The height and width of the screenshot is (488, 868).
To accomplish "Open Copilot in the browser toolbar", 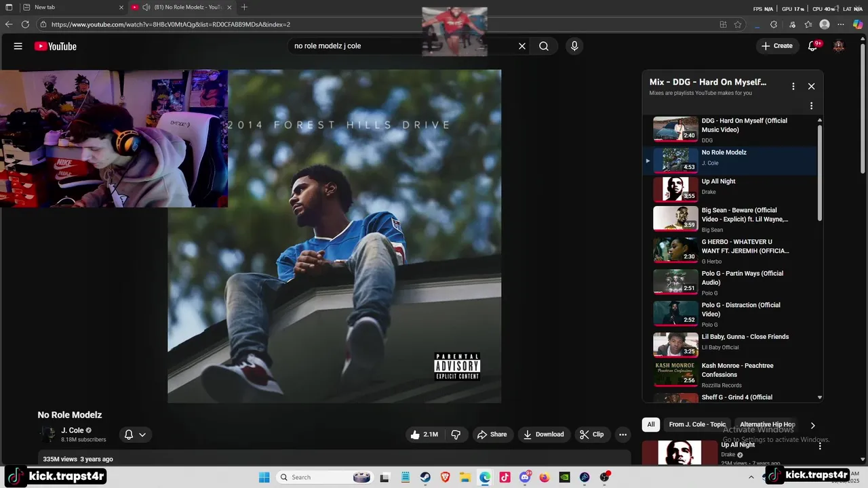I will pyautogui.click(x=858, y=24).
